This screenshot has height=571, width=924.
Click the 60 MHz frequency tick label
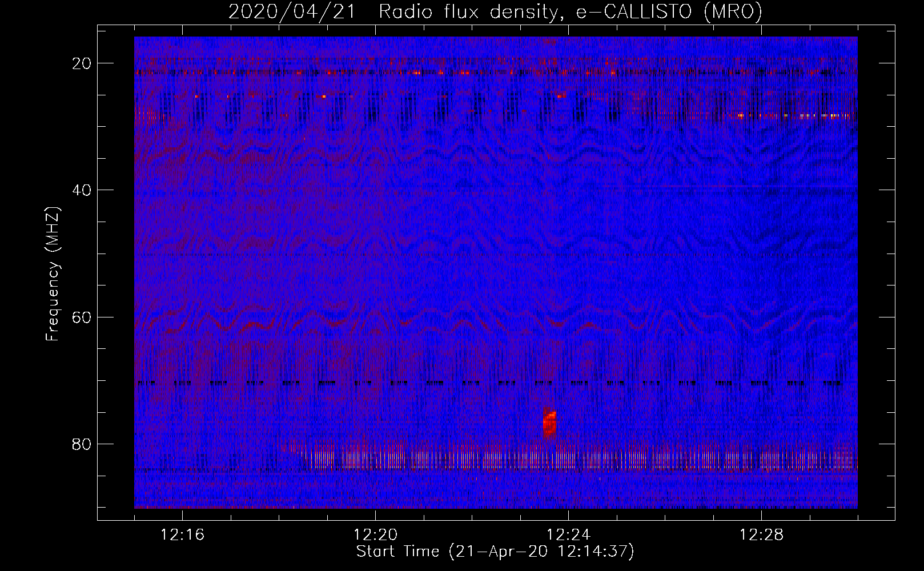click(82, 317)
